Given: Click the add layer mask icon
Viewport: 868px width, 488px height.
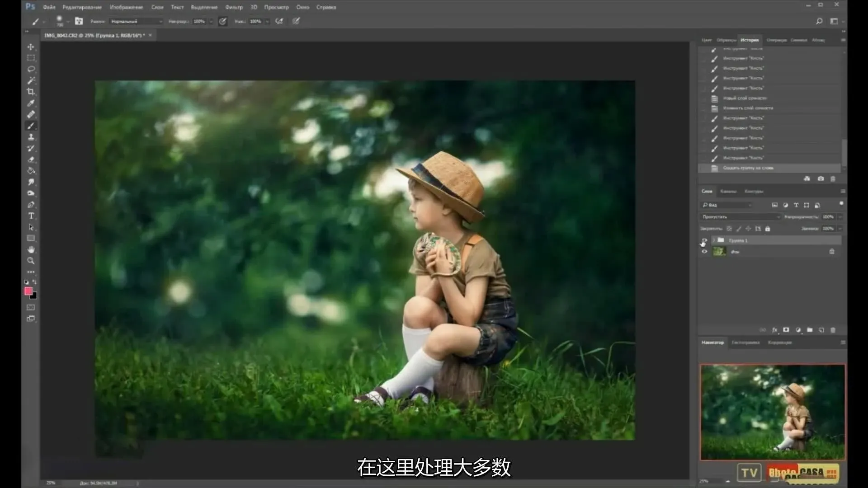Looking at the screenshot, I should click(786, 330).
